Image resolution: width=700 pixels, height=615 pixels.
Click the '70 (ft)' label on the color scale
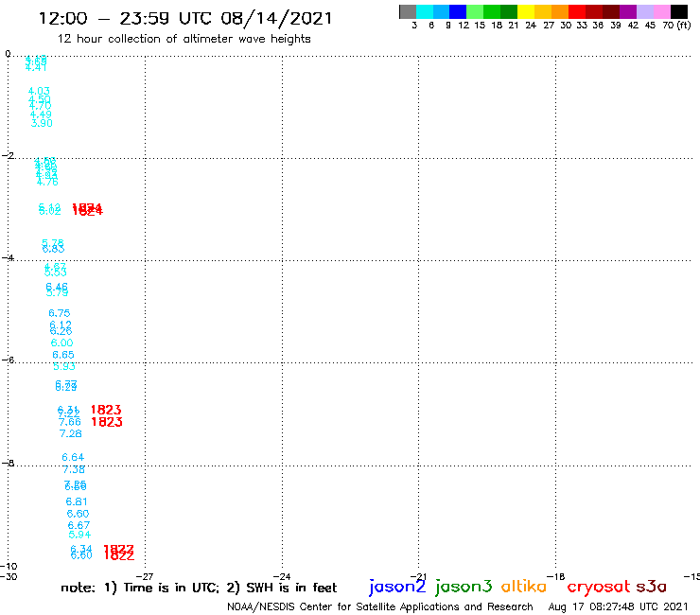676,26
